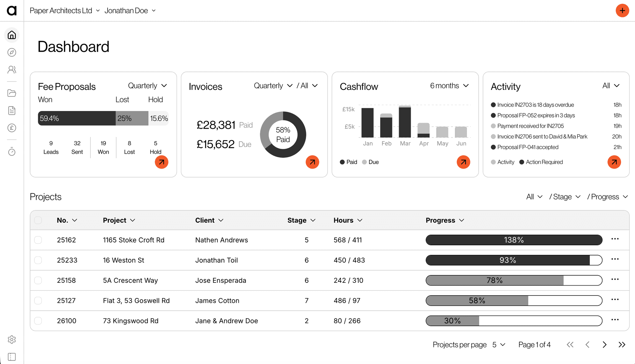Open more options for 1165 Stoke Croft Rd
Image resolution: width=635 pixels, height=364 pixels.
pos(615,239)
